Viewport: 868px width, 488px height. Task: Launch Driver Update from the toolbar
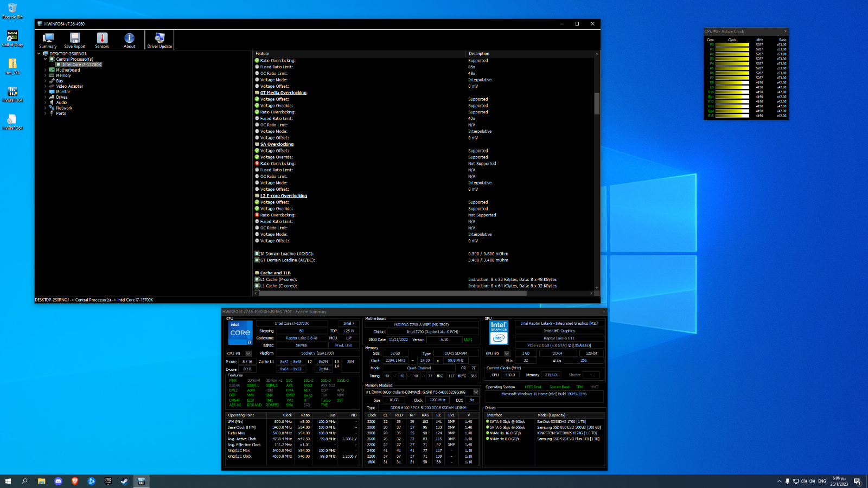[x=159, y=40]
